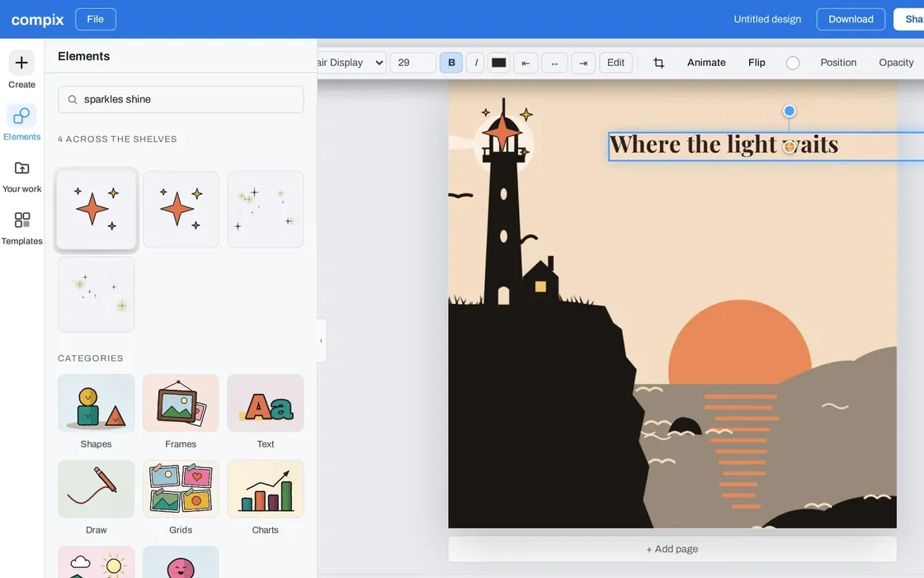Open the font family dropdown
924x578 pixels.
click(351, 63)
